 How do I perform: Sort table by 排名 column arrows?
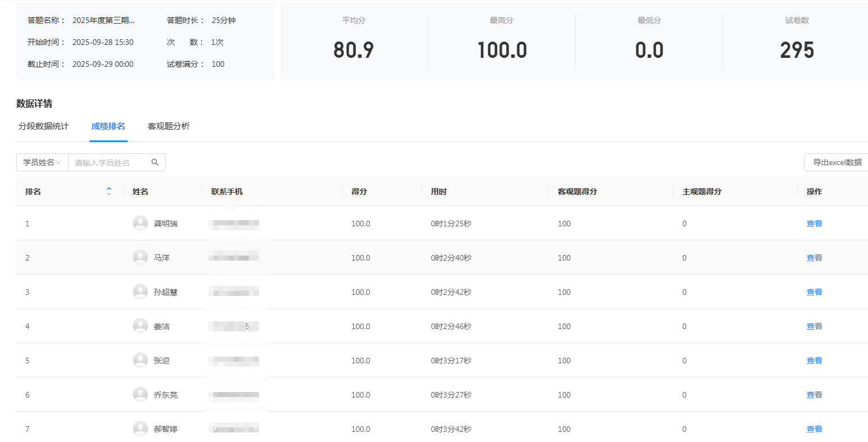click(109, 192)
